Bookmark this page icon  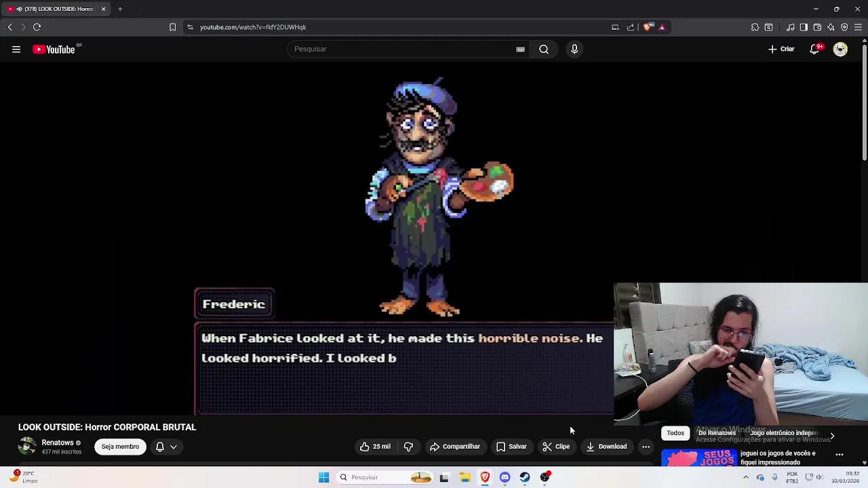[172, 27]
